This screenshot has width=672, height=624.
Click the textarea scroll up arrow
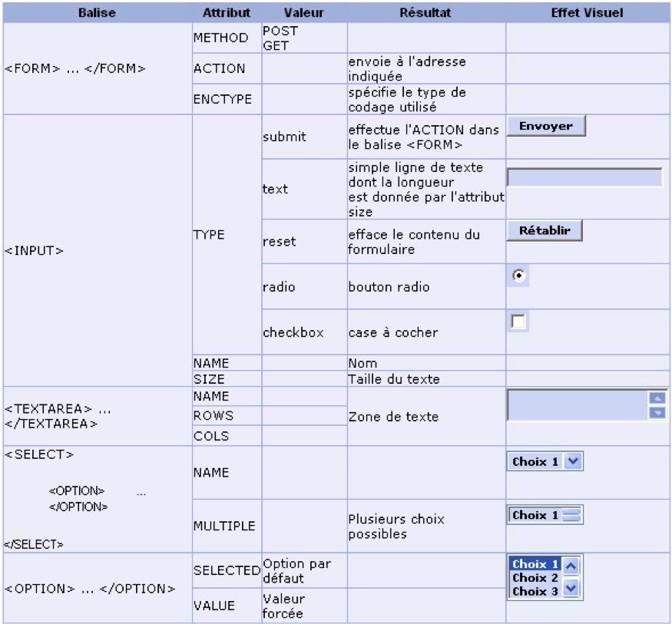click(x=657, y=398)
